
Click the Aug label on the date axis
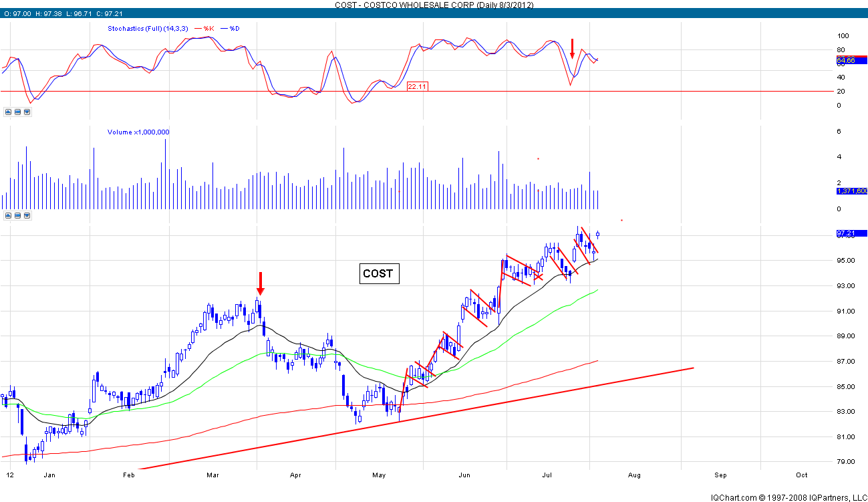coord(634,475)
